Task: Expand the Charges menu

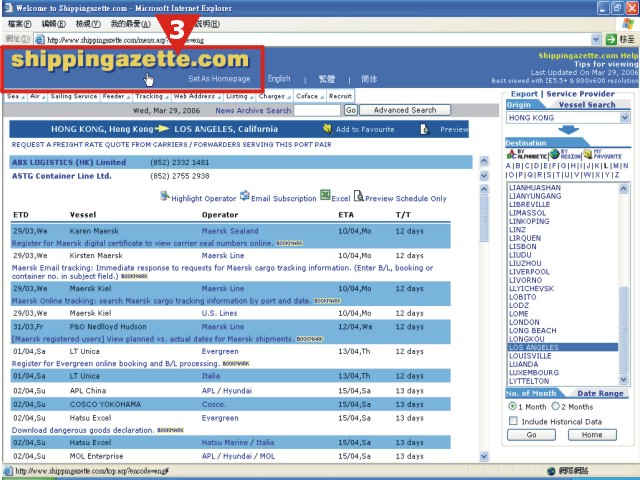Action: 275,96
